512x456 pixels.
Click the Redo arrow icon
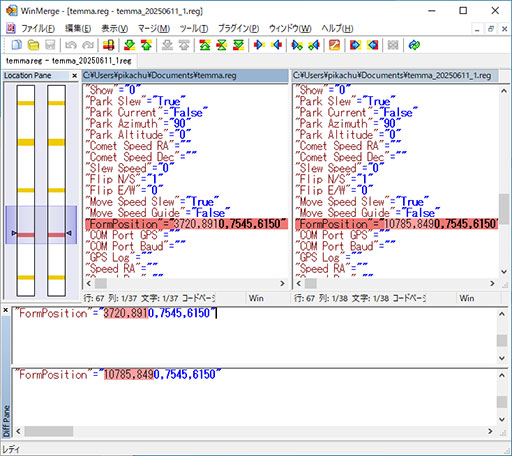(x=88, y=45)
